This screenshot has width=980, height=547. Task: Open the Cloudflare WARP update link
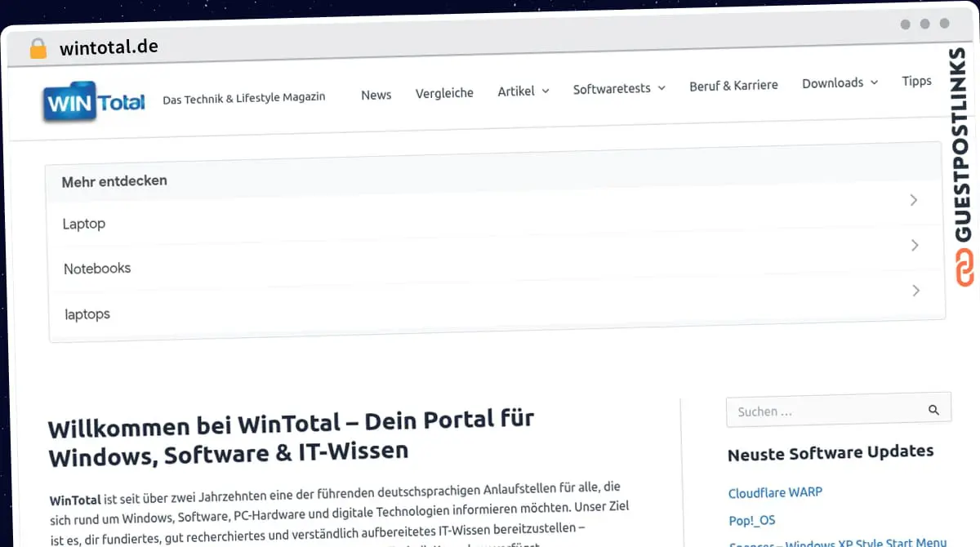point(775,492)
